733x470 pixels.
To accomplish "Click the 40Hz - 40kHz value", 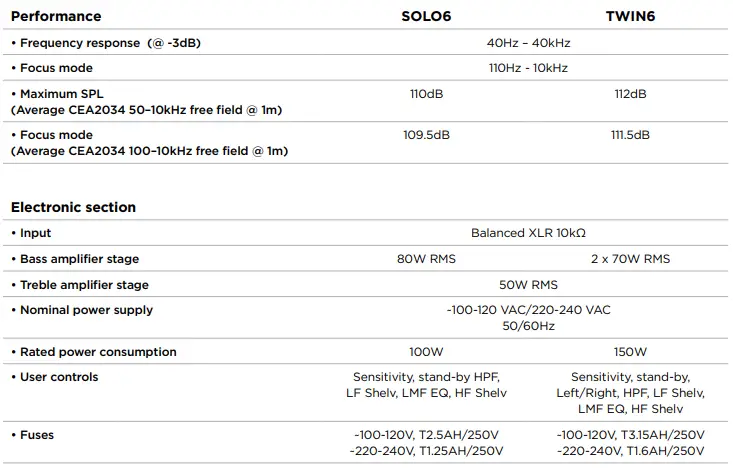I will [x=528, y=43].
